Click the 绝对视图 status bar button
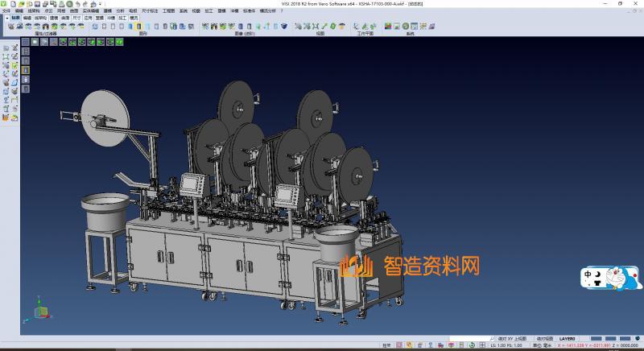This screenshot has height=351, width=644. click(x=544, y=338)
